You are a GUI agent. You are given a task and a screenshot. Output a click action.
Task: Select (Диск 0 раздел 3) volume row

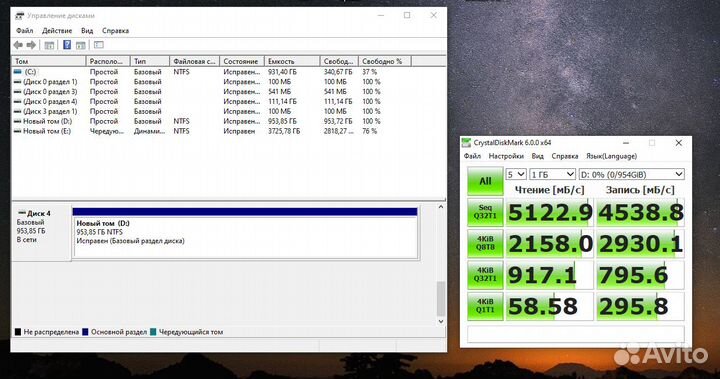[228, 92]
